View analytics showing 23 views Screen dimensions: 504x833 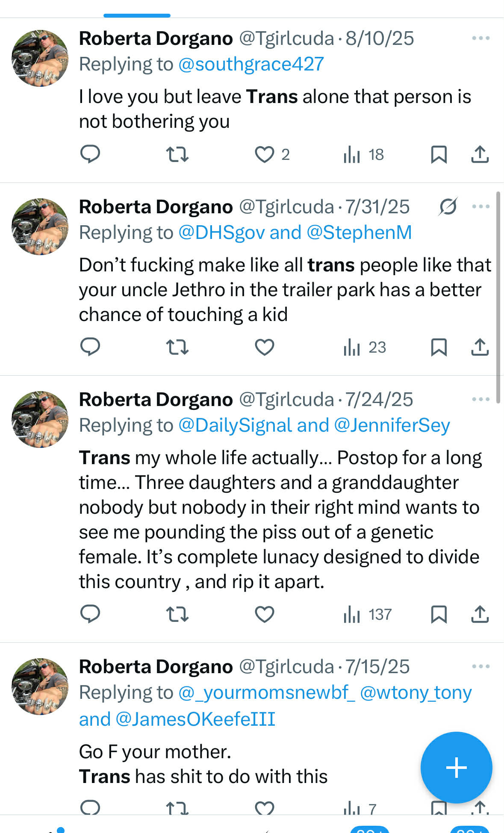[x=365, y=347]
